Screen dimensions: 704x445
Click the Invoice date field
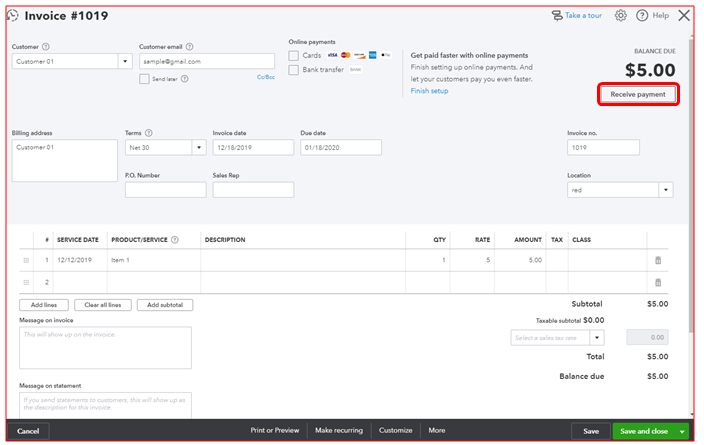(x=250, y=147)
